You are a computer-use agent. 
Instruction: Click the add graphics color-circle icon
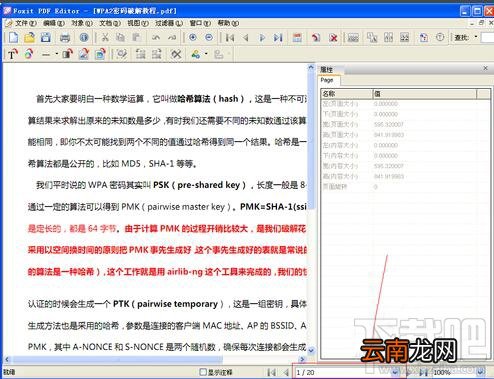click(x=29, y=54)
